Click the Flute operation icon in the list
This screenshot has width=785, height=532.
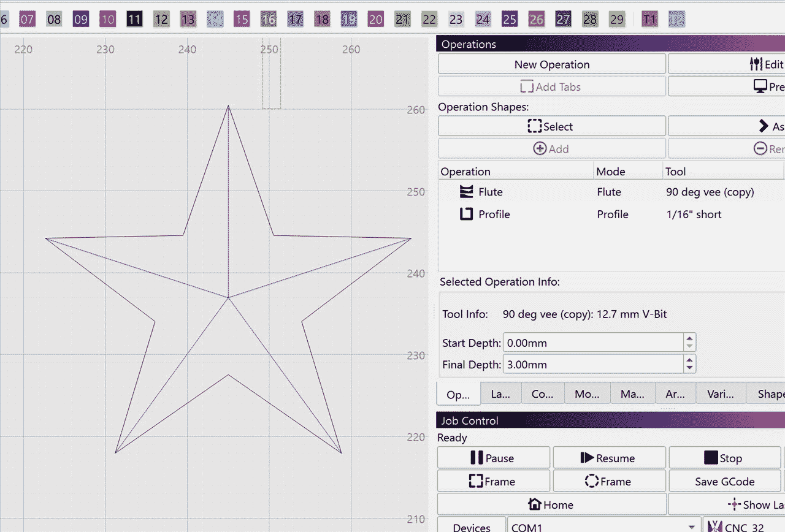pos(467,192)
